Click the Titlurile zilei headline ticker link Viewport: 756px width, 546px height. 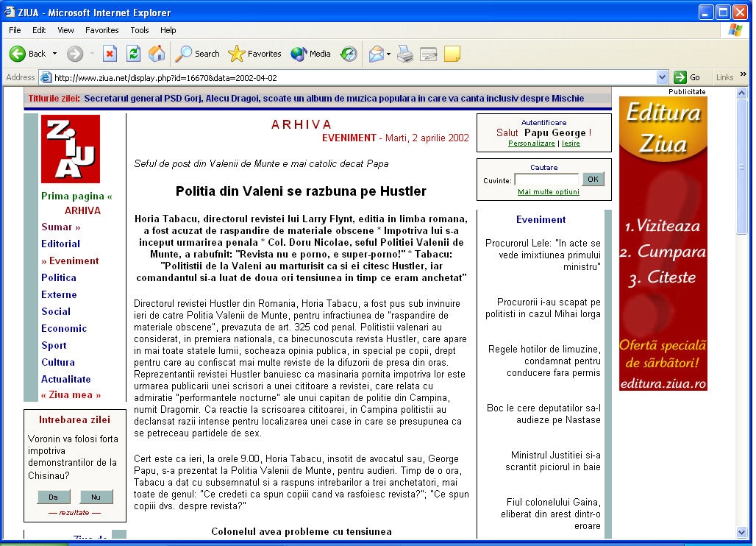(x=334, y=99)
